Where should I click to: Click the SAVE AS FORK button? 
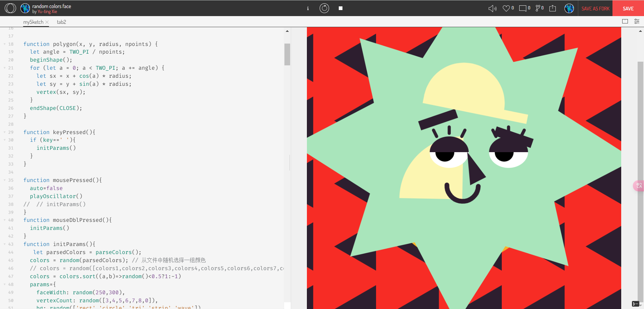pos(595,8)
